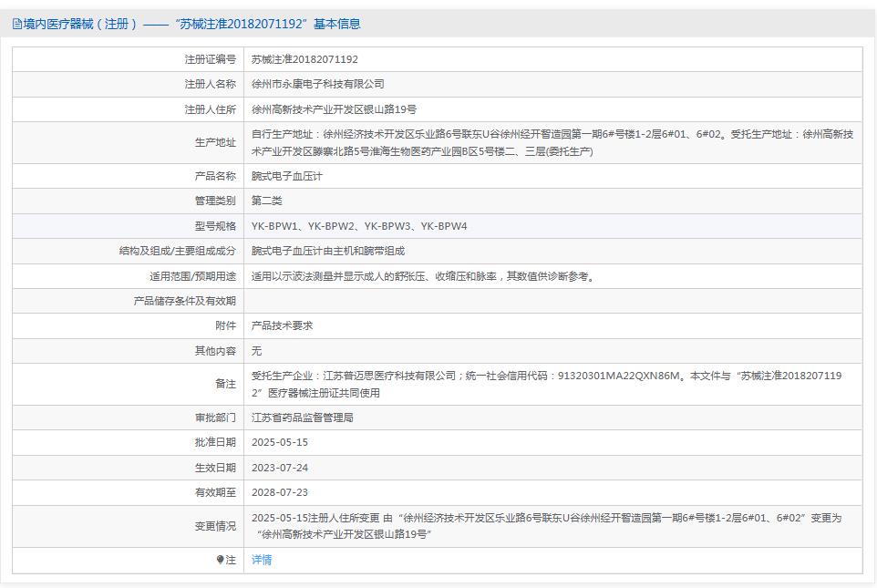
Task: Click the 注册证编号 label
Action: click(211, 59)
